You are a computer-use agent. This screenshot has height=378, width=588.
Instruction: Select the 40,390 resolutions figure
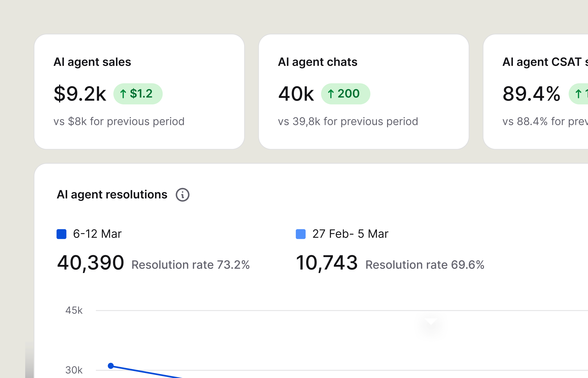tap(91, 262)
